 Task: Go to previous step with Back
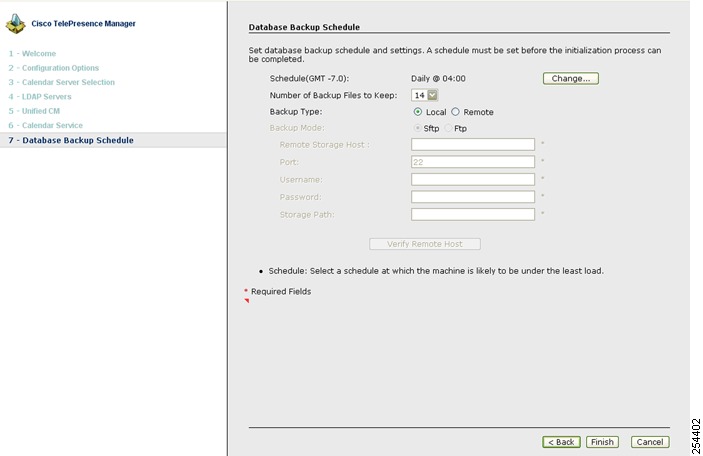pos(561,442)
